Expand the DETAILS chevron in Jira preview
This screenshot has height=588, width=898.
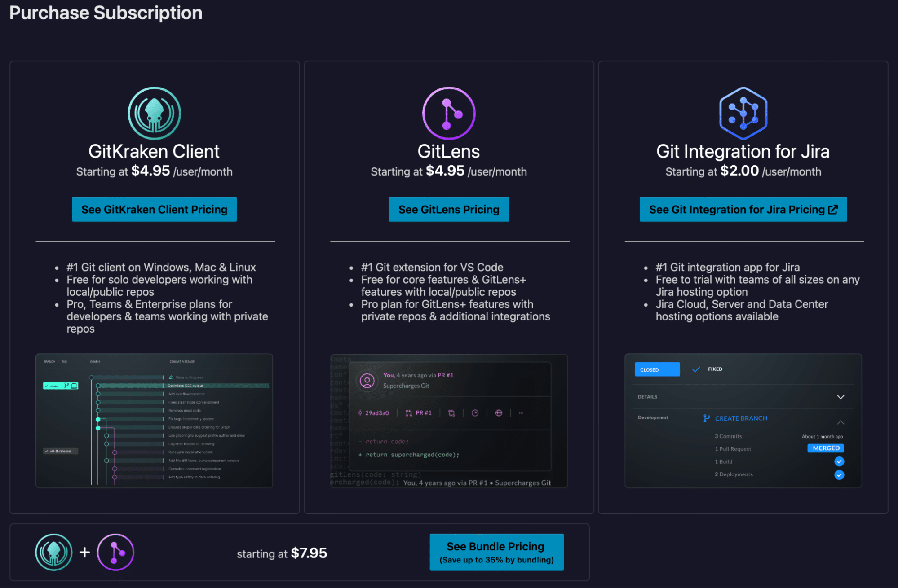840,397
